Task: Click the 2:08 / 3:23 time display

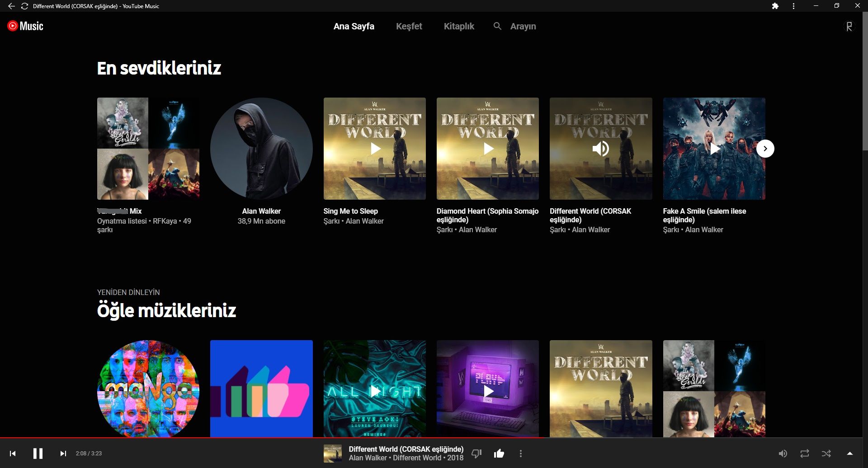Action: pyautogui.click(x=89, y=454)
